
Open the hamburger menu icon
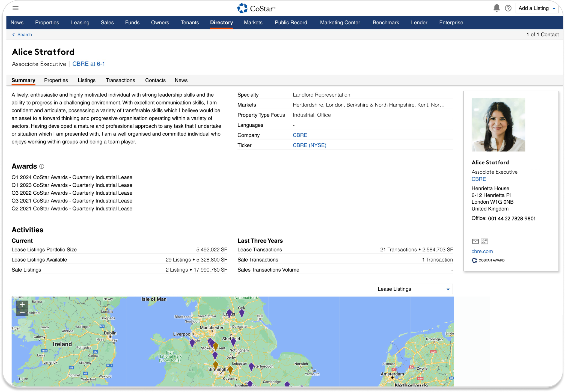tap(16, 8)
